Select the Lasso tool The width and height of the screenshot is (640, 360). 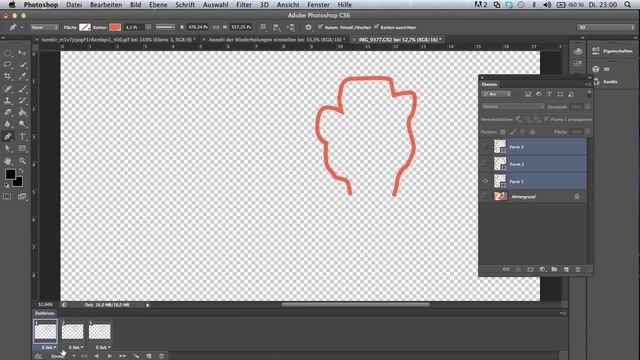coord(8,64)
